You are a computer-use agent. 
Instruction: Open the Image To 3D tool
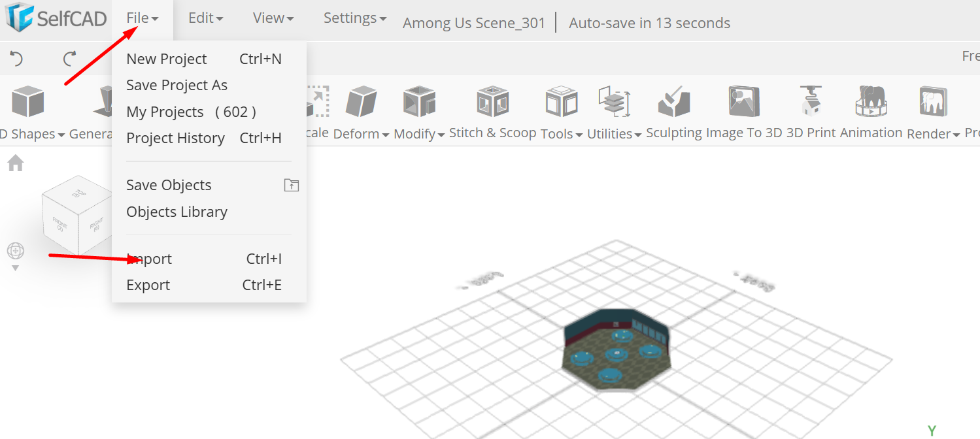744,112
